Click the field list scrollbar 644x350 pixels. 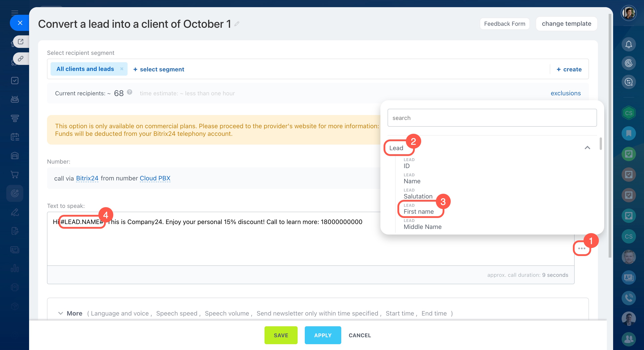601,144
